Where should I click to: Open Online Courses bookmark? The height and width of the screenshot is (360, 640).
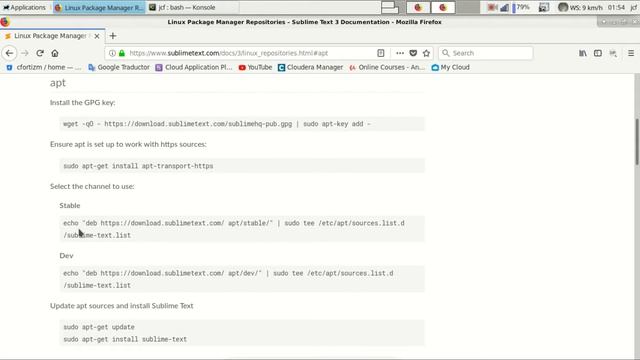click(x=387, y=67)
